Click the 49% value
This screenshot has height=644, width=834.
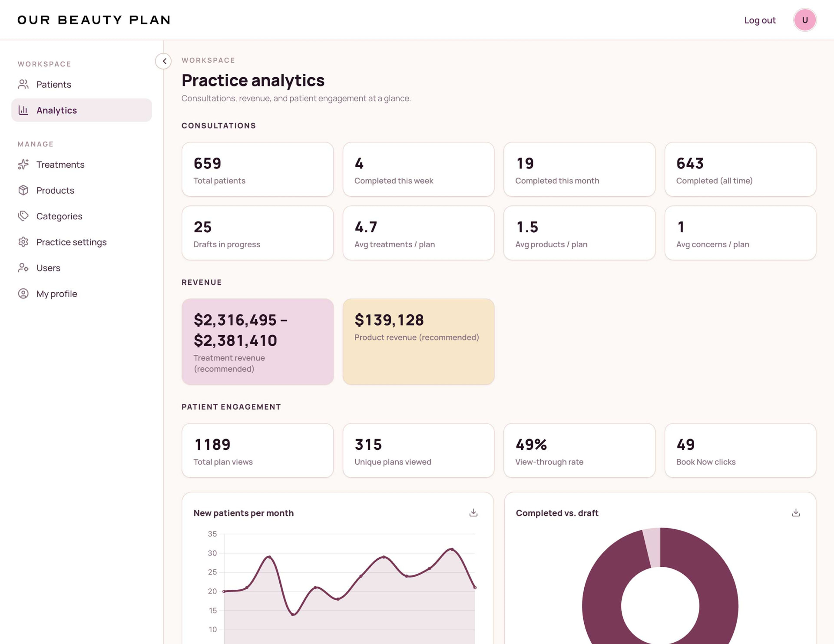pos(531,444)
